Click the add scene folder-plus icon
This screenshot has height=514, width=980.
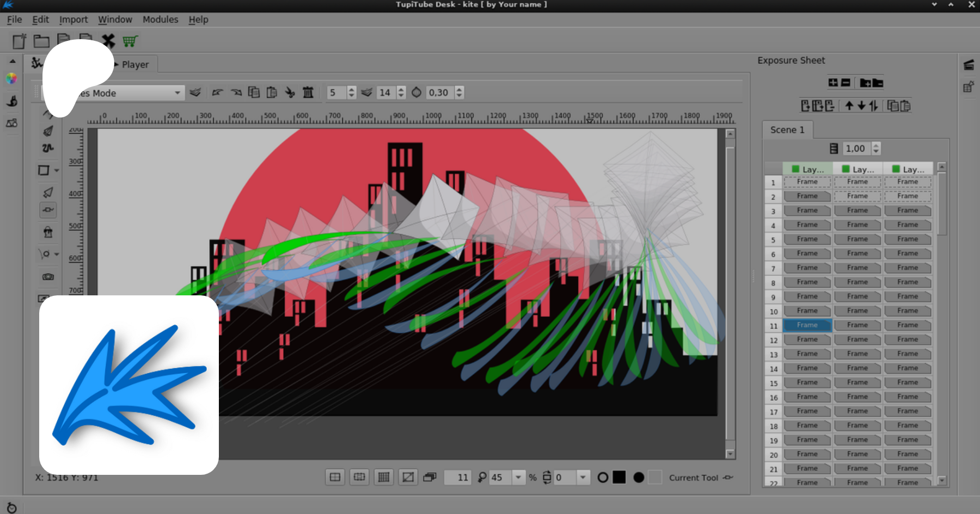click(865, 83)
